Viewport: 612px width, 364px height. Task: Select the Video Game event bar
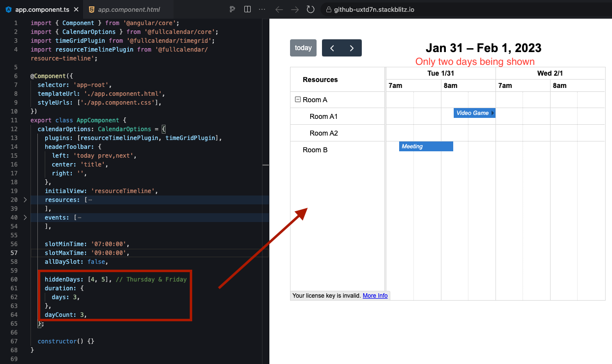pos(472,113)
